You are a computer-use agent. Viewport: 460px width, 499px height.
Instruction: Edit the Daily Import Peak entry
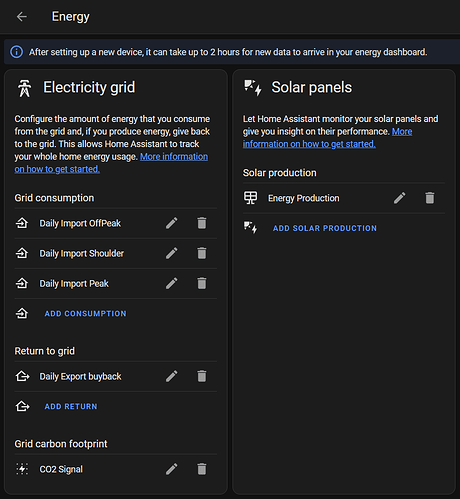(172, 283)
